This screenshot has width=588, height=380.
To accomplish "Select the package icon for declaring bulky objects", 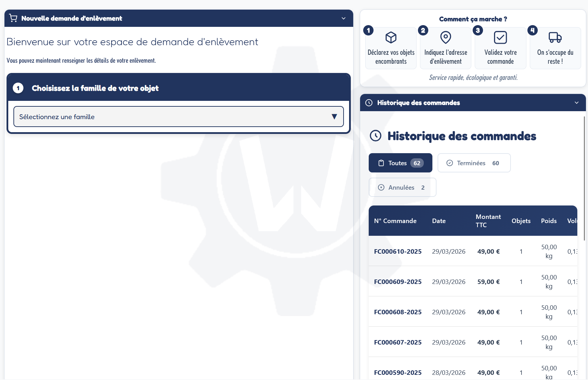I will 391,37.
